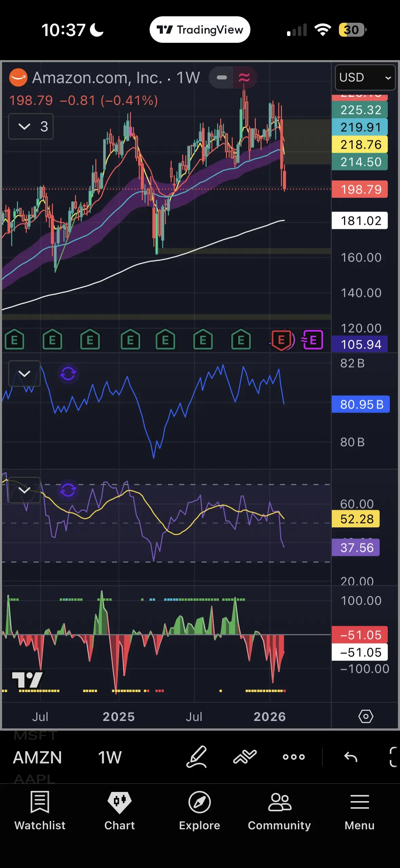400x868 pixels.
Task: Tap the 10:37 clock
Action: tap(63, 30)
